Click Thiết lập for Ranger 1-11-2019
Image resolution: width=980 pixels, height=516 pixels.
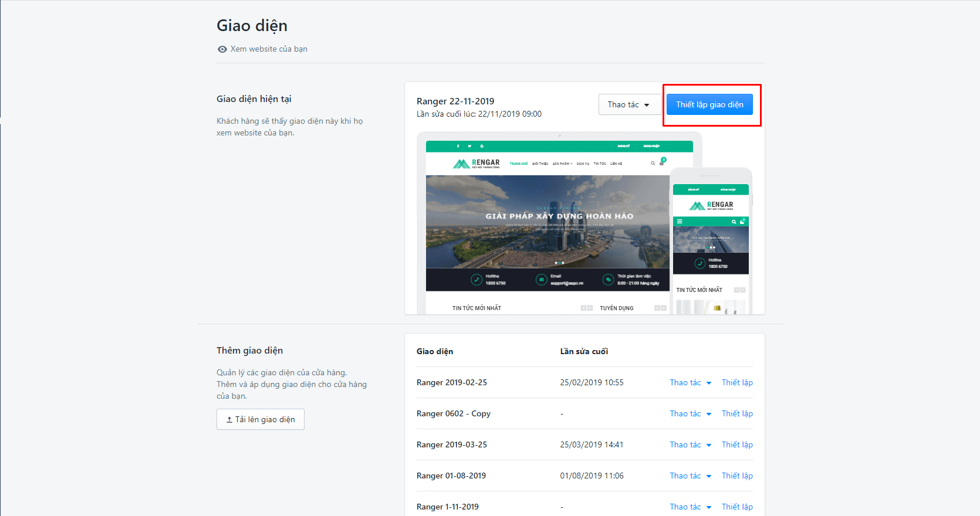coord(737,507)
